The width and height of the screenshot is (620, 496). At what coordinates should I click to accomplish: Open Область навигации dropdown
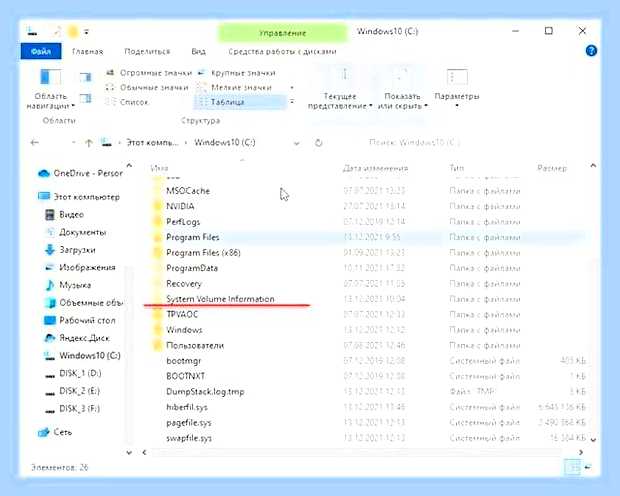point(51,89)
